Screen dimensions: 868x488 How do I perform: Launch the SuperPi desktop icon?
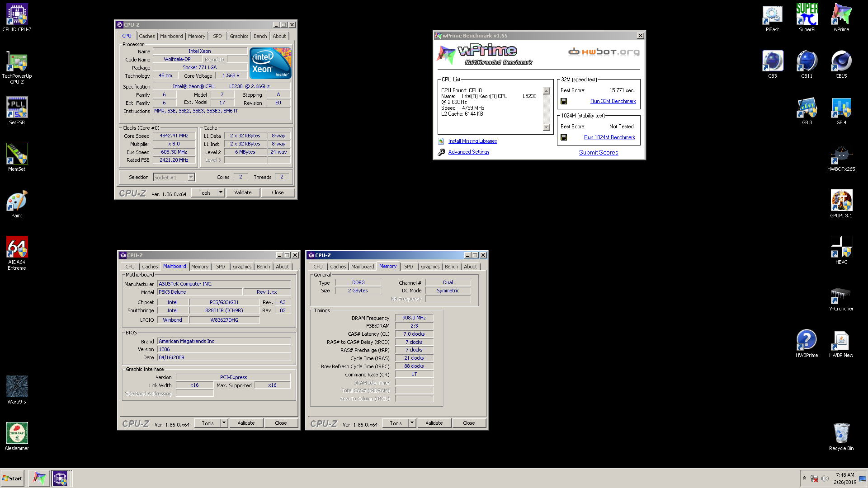tap(807, 18)
